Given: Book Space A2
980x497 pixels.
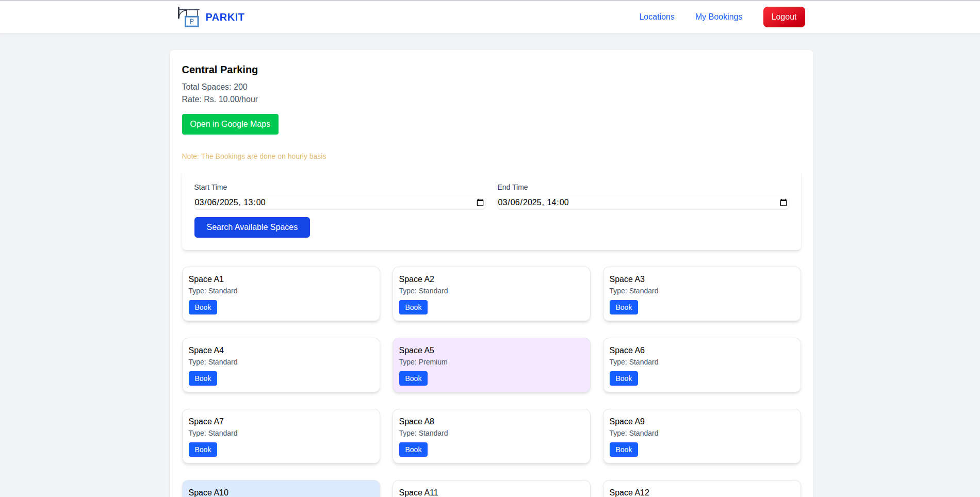Looking at the screenshot, I should (413, 307).
